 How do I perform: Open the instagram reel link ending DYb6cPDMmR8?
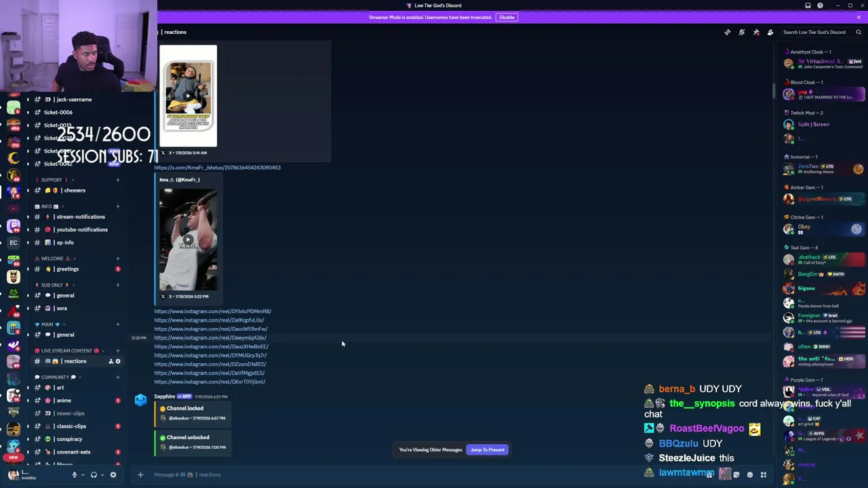pyautogui.click(x=212, y=311)
